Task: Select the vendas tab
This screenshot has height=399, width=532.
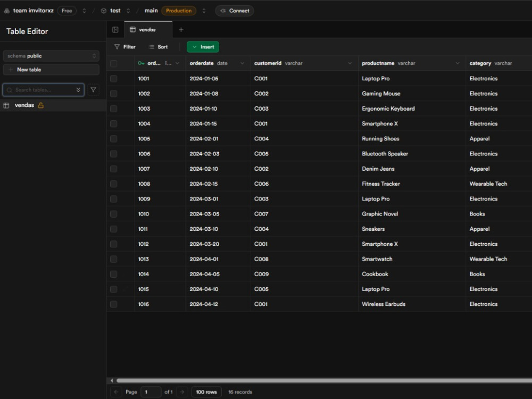Action: (148, 30)
